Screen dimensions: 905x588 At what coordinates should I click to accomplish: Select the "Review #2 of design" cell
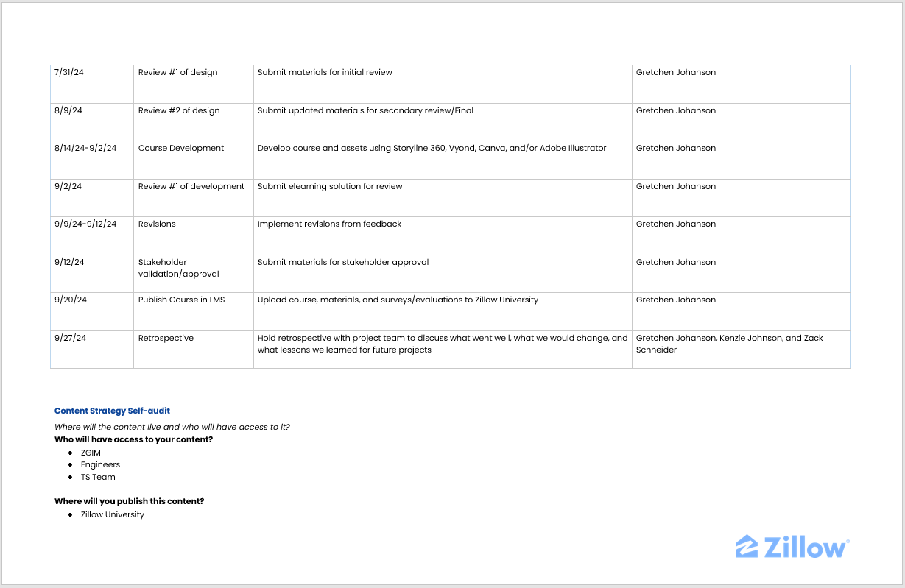click(179, 111)
